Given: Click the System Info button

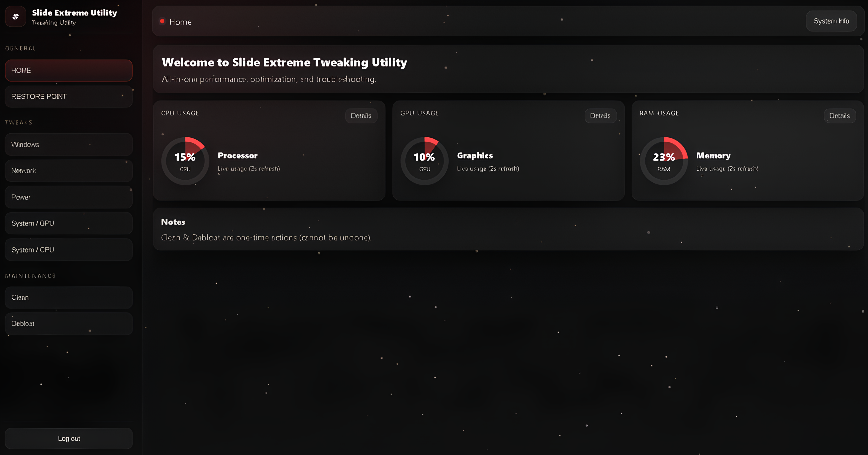Looking at the screenshot, I should pyautogui.click(x=831, y=21).
